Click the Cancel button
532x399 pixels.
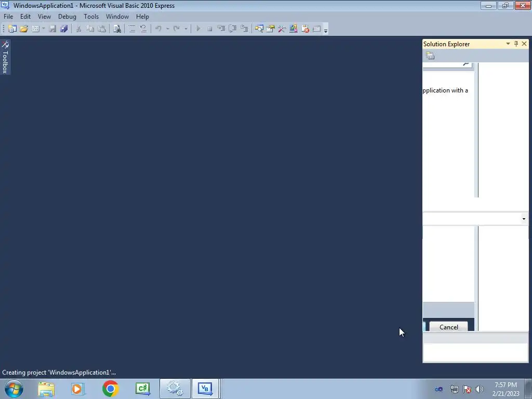coord(448,327)
